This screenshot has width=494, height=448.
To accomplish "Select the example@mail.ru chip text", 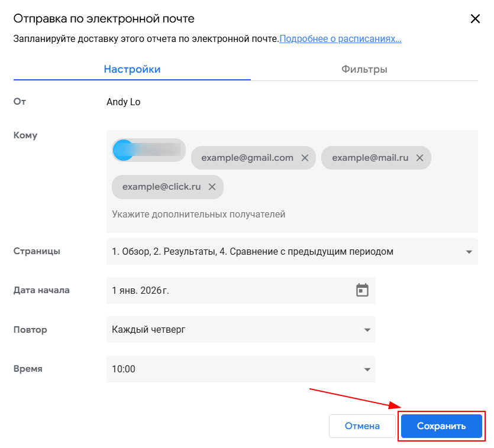I will 370,158.
